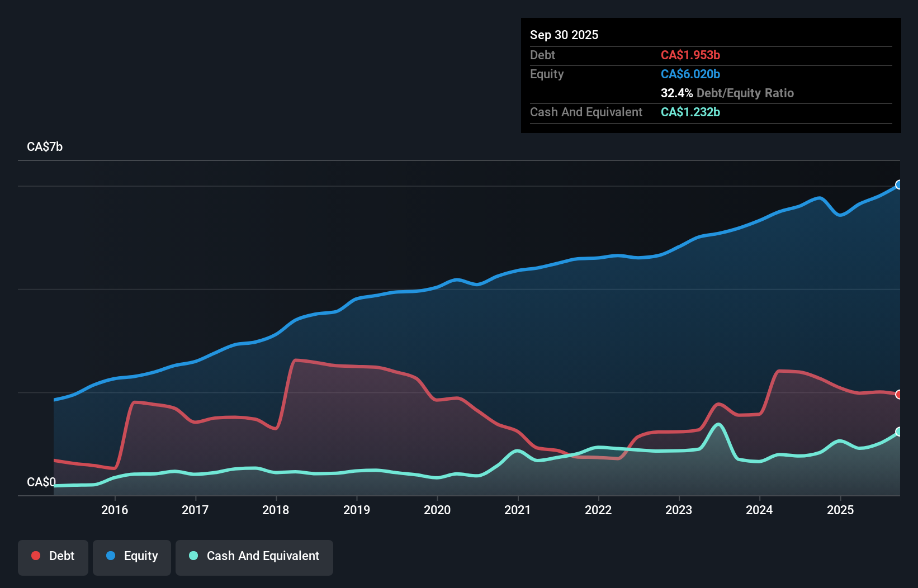Click the 32.4% Debt/Equity Ratio text
The width and height of the screenshot is (918, 588).
727,93
